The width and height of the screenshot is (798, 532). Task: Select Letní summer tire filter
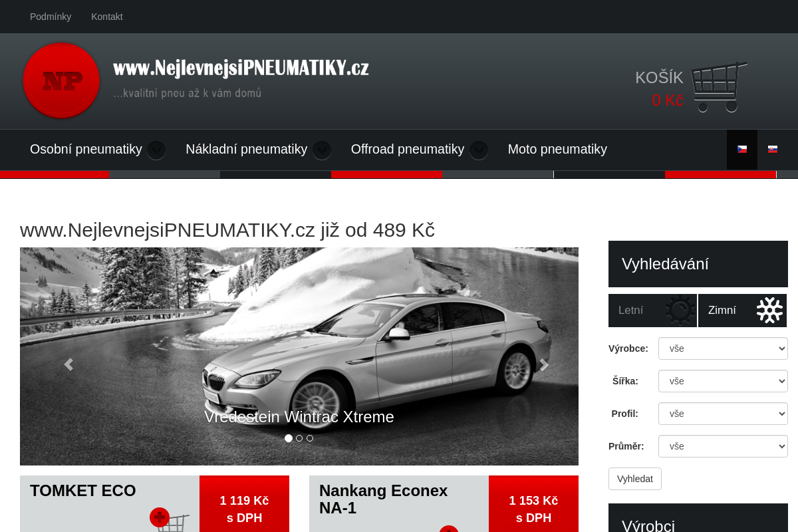coord(652,311)
